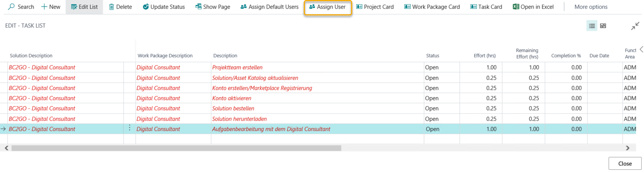Switch to list view layout
The image size is (644, 173).
pos(592,26)
